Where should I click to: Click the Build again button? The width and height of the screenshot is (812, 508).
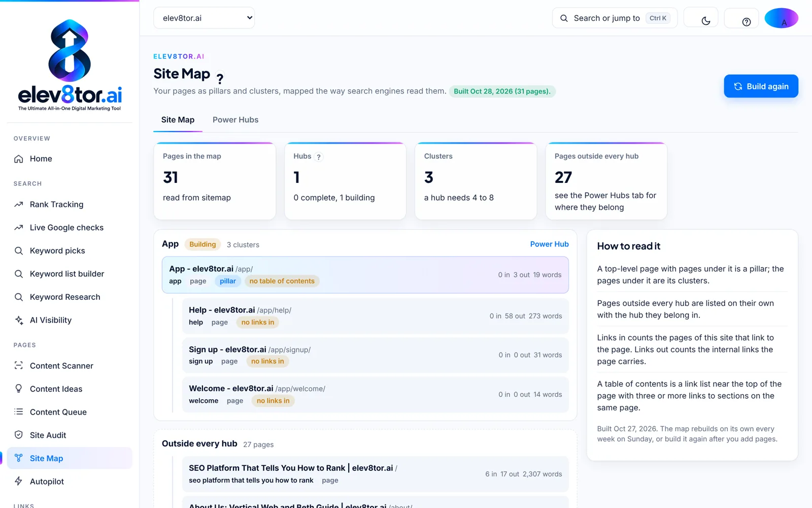click(x=761, y=86)
